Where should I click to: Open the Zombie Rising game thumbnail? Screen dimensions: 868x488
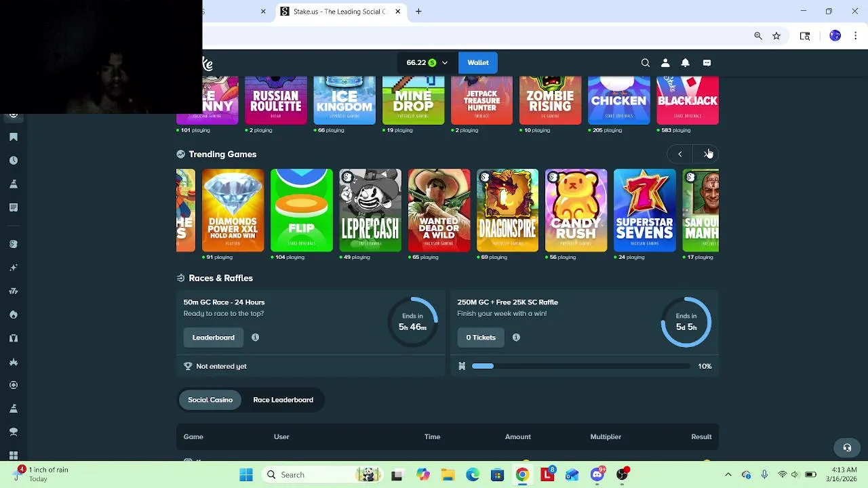[550, 100]
